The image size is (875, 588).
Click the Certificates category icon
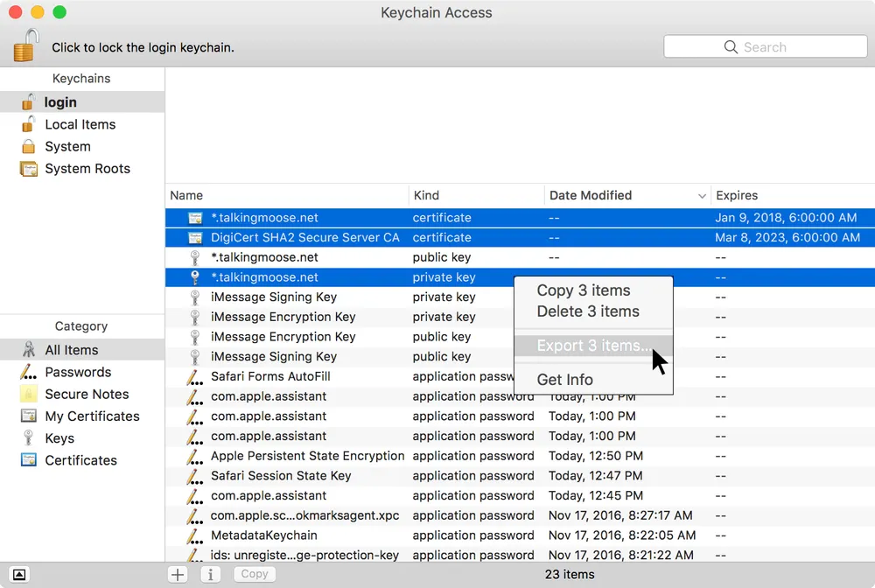pos(29,459)
